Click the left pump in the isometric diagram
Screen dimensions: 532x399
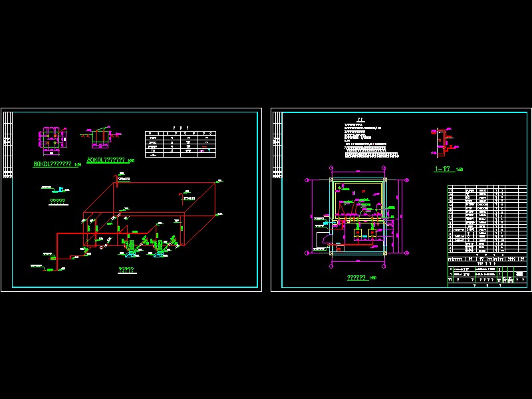(130, 248)
